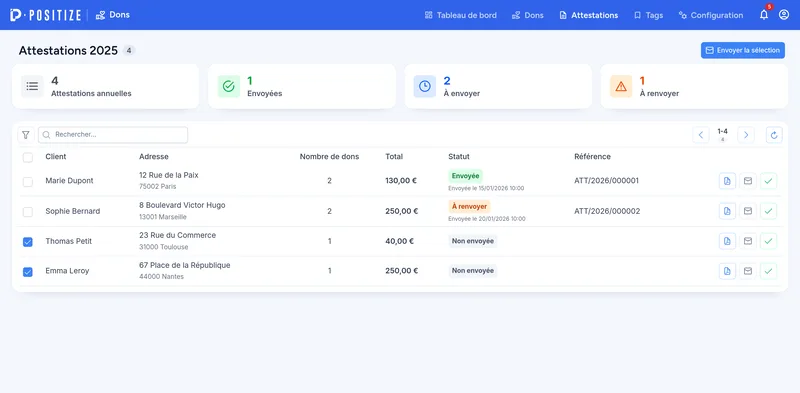Click the Rechercher search field
The height and width of the screenshot is (393, 800).
[x=113, y=135]
